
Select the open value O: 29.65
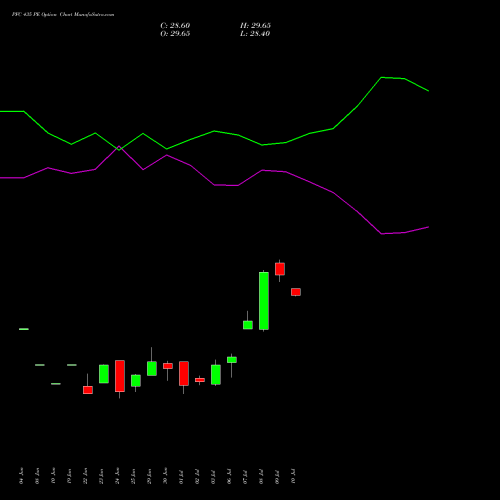pos(175,34)
